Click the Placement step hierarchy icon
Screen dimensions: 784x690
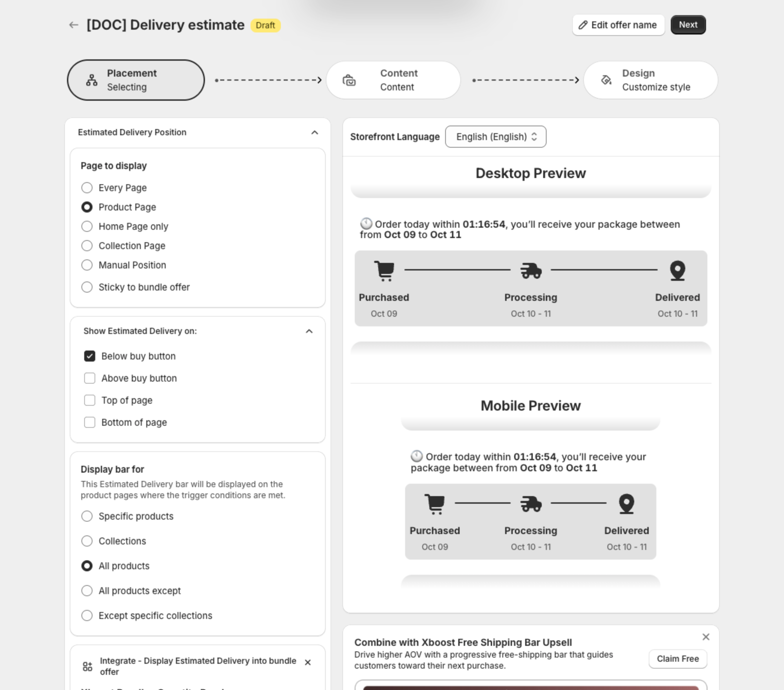click(x=92, y=80)
